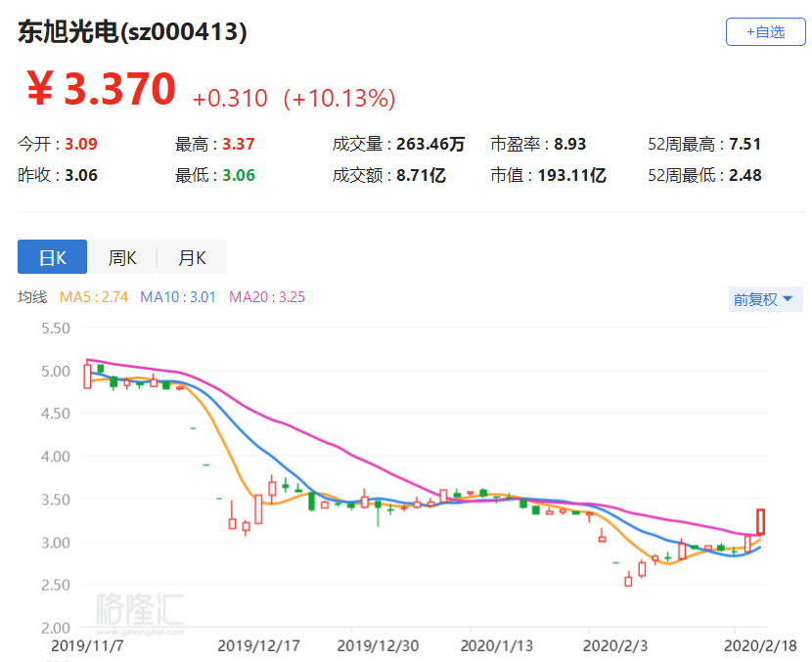Screen dimensions: 812x662
Task: Click the 2020/1/13 date on the axis
Action: point(497,646)
